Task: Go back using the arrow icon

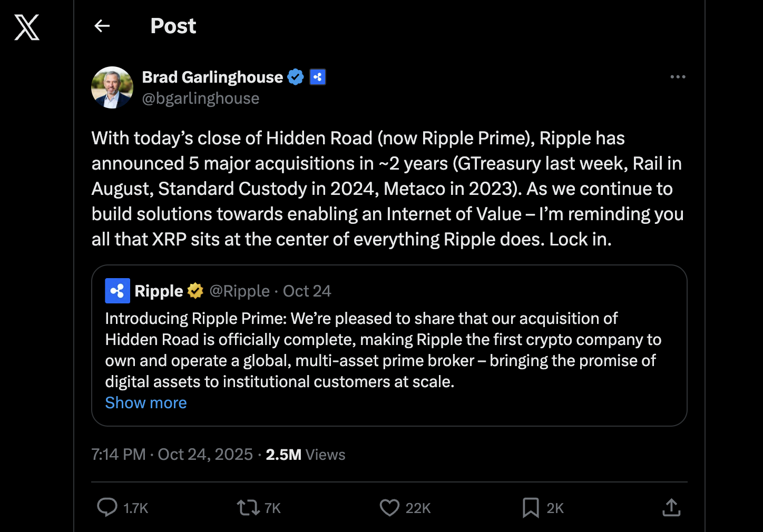Action: tap(102, 26)
